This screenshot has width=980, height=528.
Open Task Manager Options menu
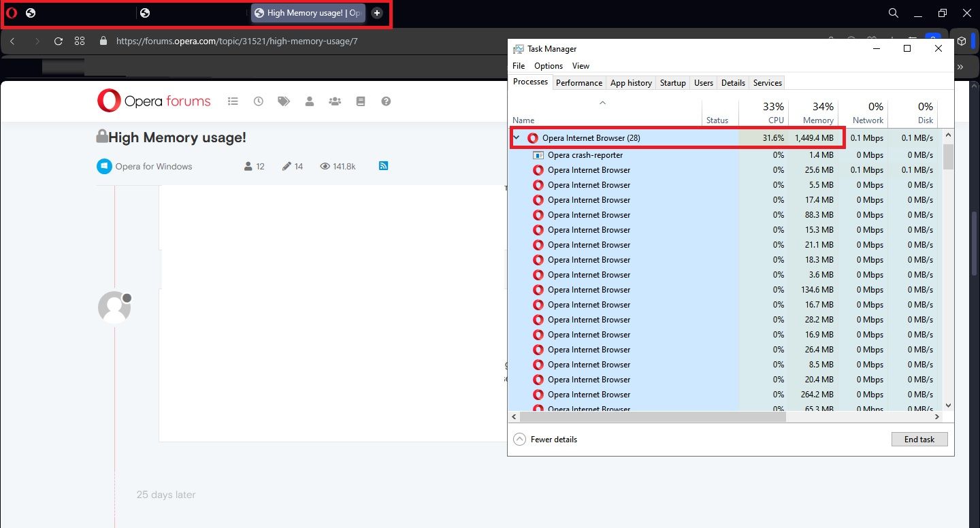coord(549,66)
